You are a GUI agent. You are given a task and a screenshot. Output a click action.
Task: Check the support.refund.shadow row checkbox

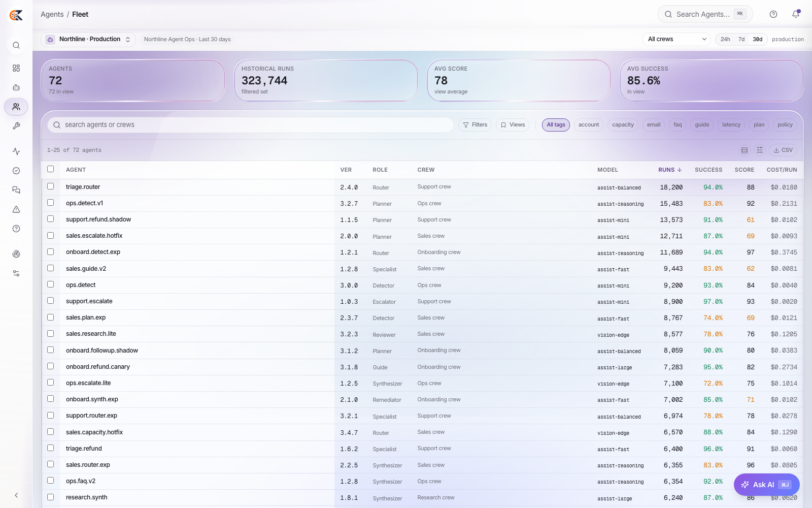click(50, 219)
